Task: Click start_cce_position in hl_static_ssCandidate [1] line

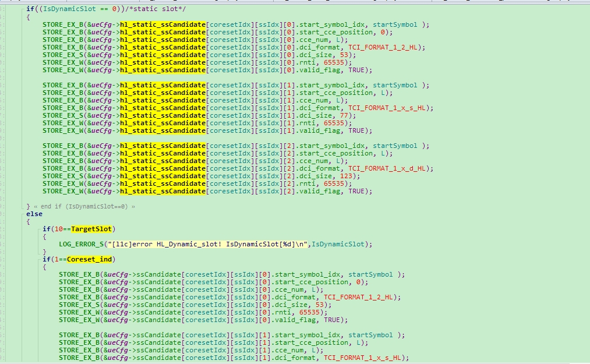Action: 336,93
